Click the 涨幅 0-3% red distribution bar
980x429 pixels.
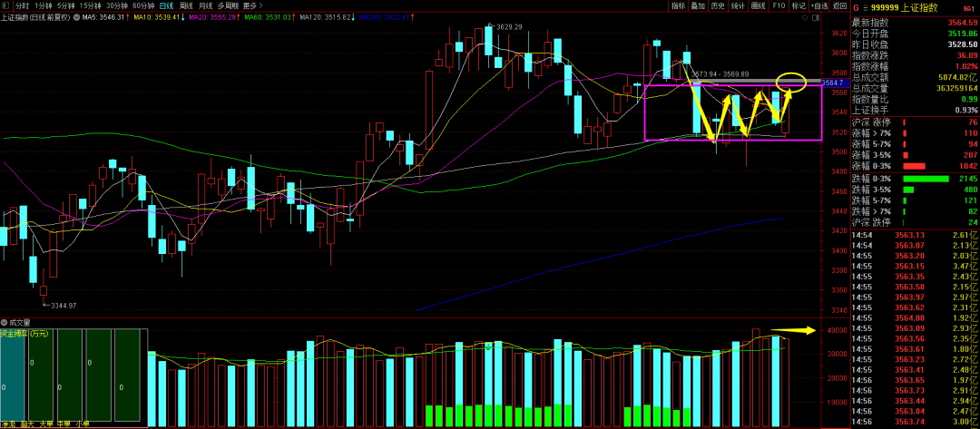914,167
